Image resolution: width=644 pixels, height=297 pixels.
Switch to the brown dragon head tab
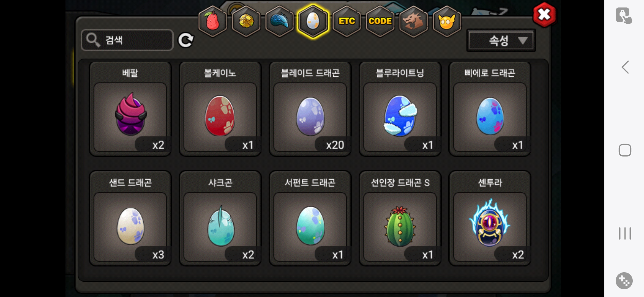[413, 21]
